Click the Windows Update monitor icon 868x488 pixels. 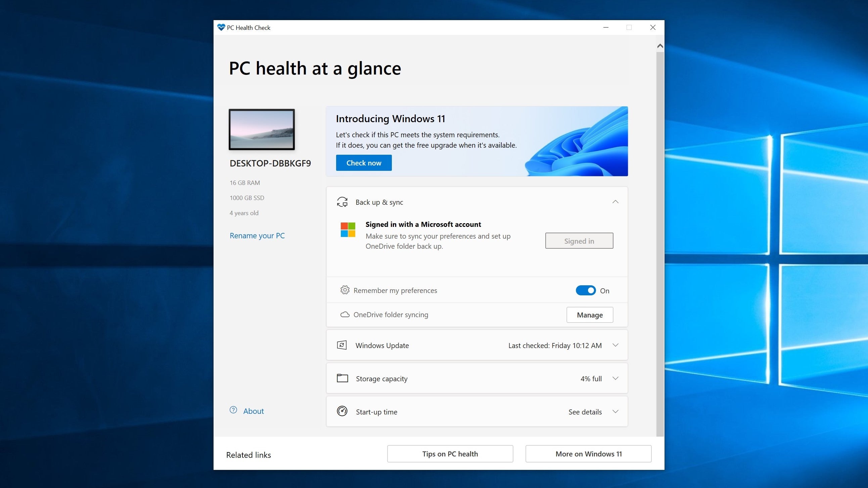341,345
